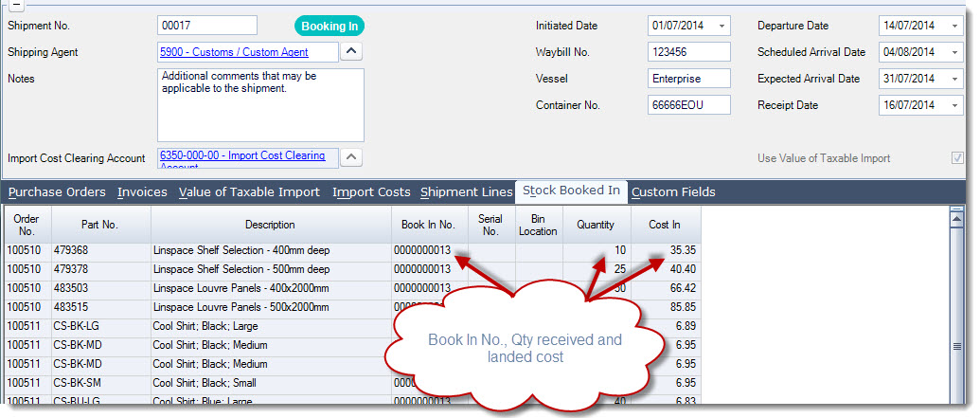The width and height of the screenshot is (980, 418).
Task: Click the Bin Location column header
Action: [538, 225]
